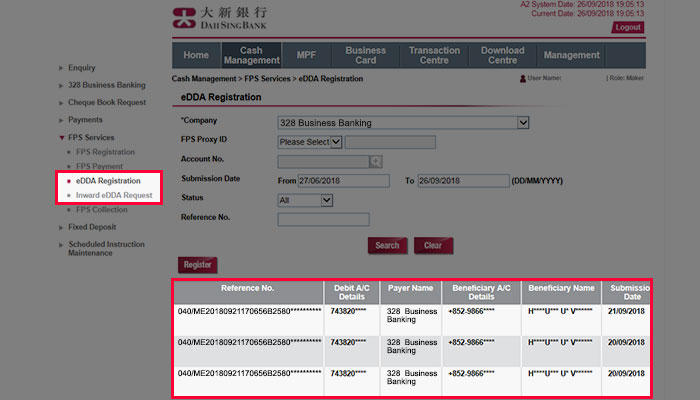Screen dimensions: 700x400
Task: Open the Business Card tab
Action: click(x=366, y=55)
